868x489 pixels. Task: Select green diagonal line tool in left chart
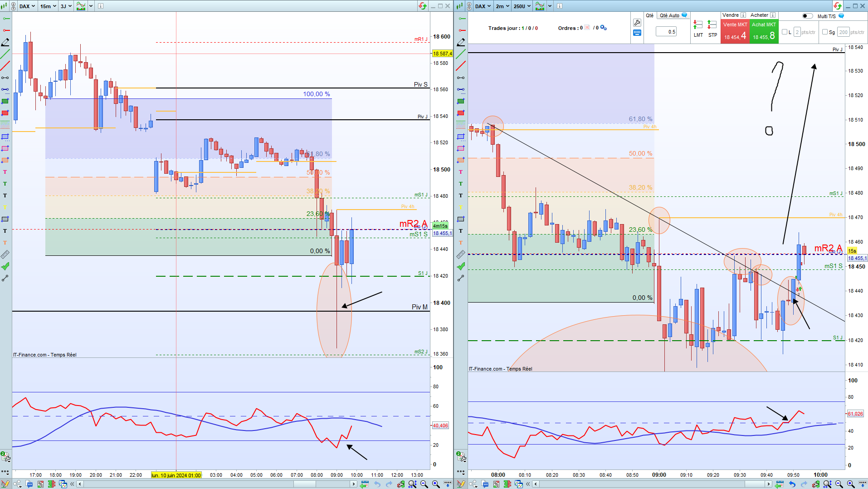click(x=5, y=54)
